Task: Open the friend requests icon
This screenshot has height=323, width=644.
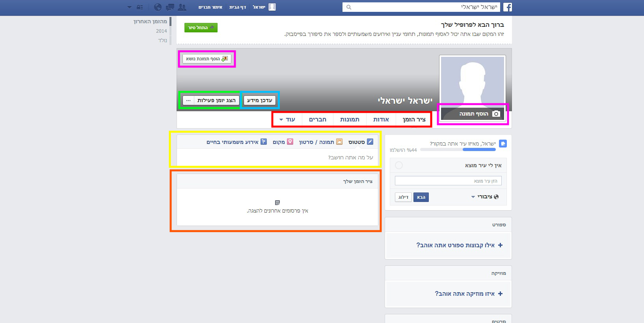Action: [182, 7]
